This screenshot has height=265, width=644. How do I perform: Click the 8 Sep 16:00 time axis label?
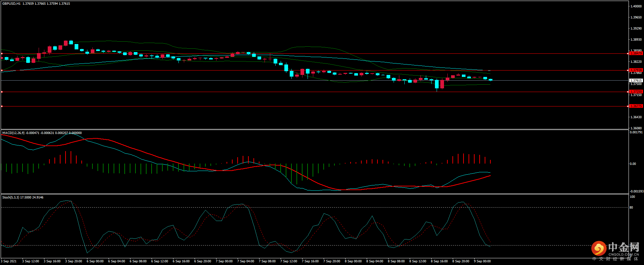click(439, 261)
